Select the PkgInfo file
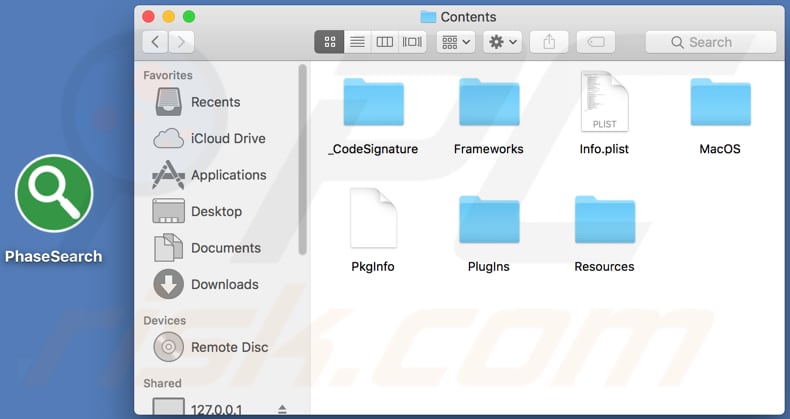The width and height of the screenshot is (790, 419). pyautogui.click(x=373, y=220)
